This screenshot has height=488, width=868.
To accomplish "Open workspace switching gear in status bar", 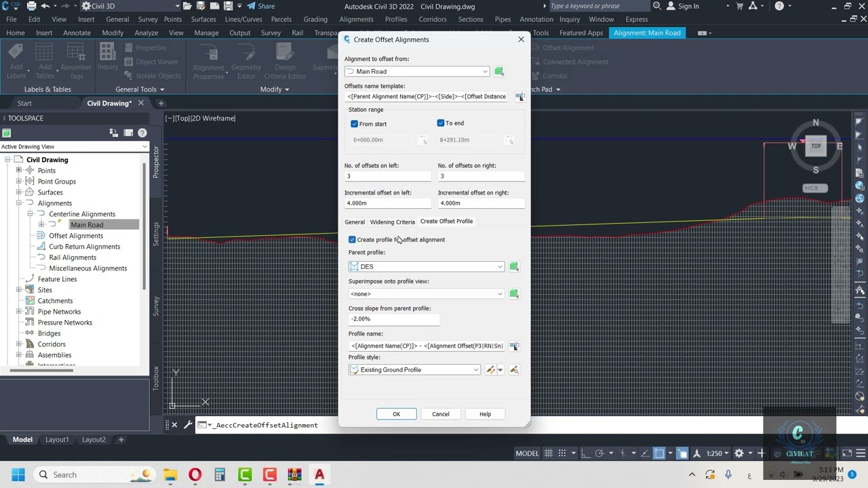I will (x=739, y=453).
